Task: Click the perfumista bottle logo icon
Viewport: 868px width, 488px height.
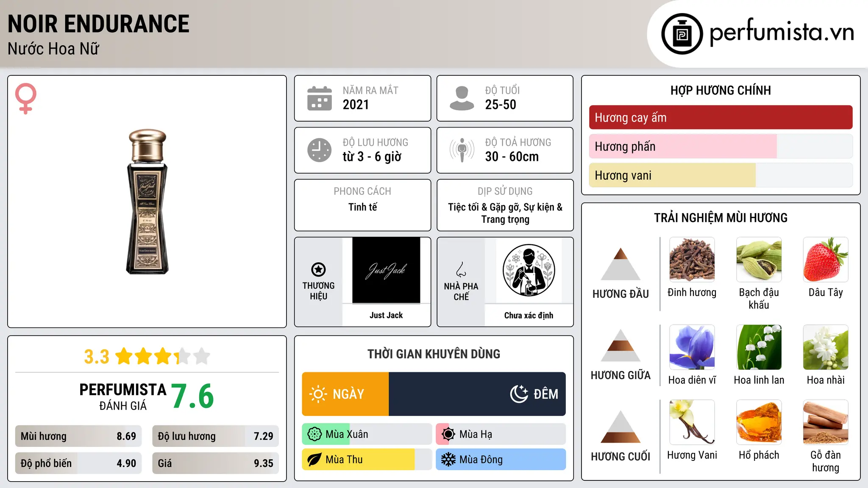Action: point(682,34)
